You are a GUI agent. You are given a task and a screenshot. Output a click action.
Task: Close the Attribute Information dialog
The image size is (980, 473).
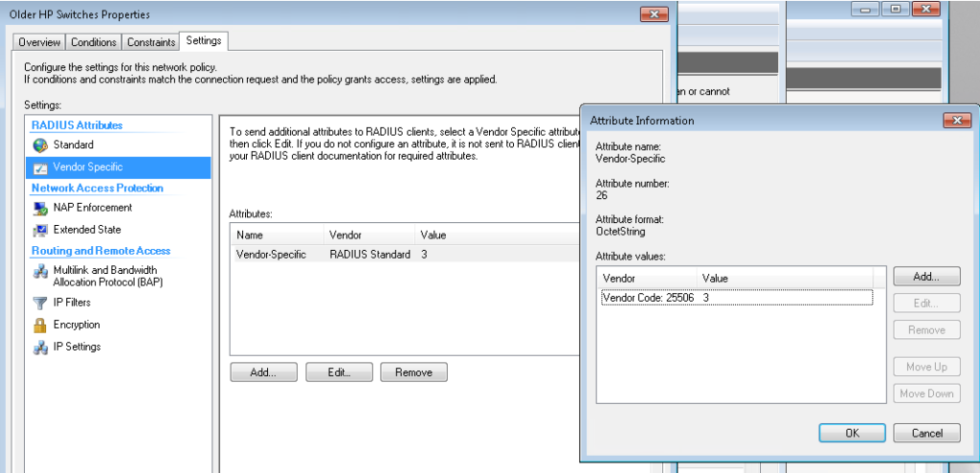(x=956, y=121)
